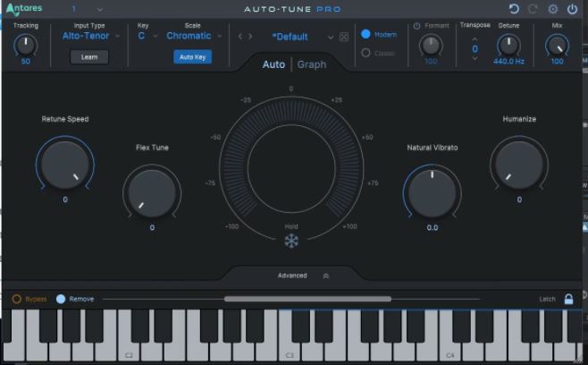Select Modern mode radio button
Viewport: 588px width, 365px height.
pos(365,34)
